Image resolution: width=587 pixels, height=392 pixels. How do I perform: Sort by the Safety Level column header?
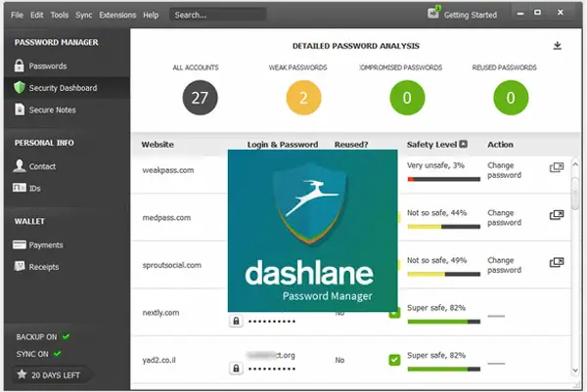tap(431, 145)
